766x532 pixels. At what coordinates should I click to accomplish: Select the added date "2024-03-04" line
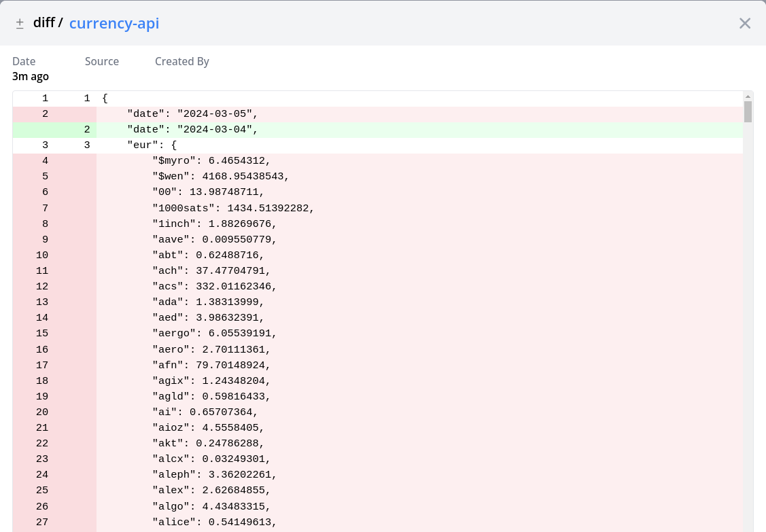point(192,129)
